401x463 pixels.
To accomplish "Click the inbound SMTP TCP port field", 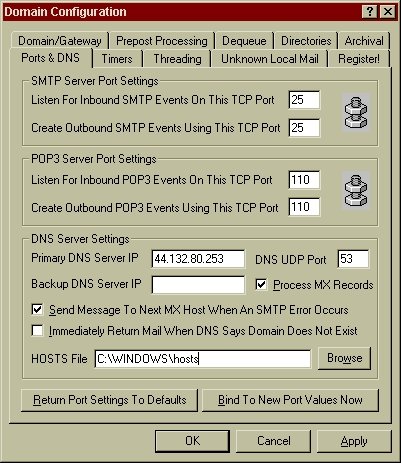I will (304, 100).
